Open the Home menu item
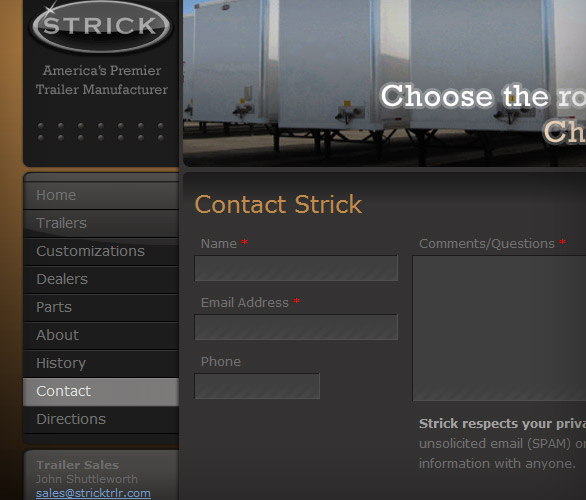 [101, 195]
